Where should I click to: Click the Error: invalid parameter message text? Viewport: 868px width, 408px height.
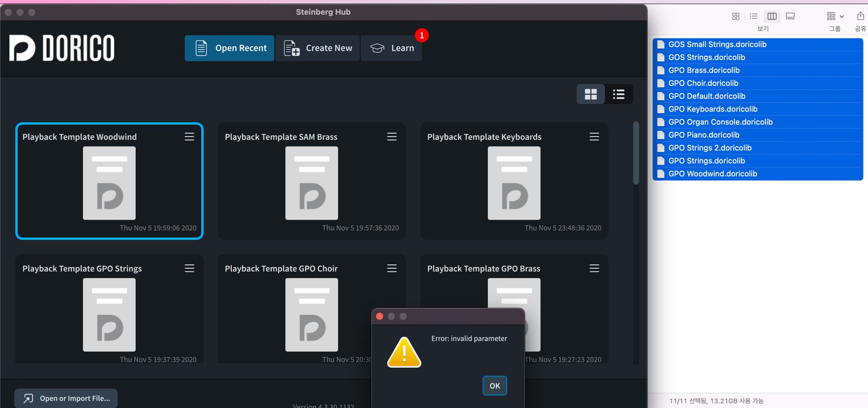(469, 338)
